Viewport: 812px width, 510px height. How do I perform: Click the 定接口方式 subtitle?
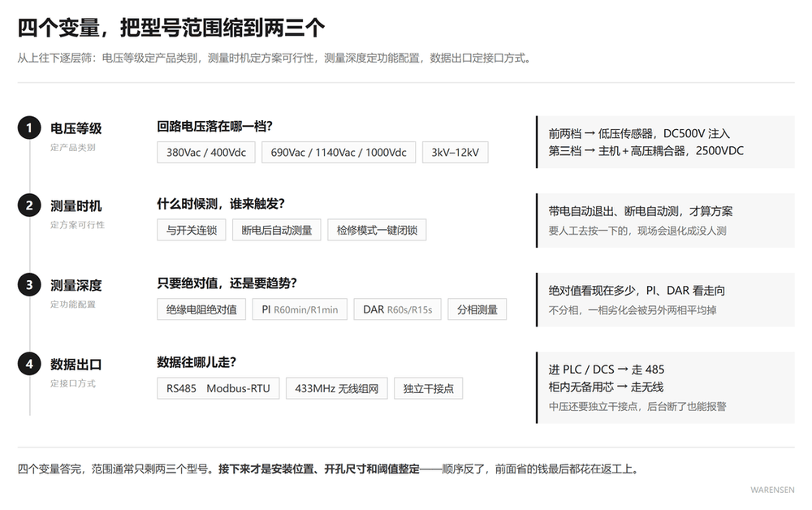click(73, 383)
